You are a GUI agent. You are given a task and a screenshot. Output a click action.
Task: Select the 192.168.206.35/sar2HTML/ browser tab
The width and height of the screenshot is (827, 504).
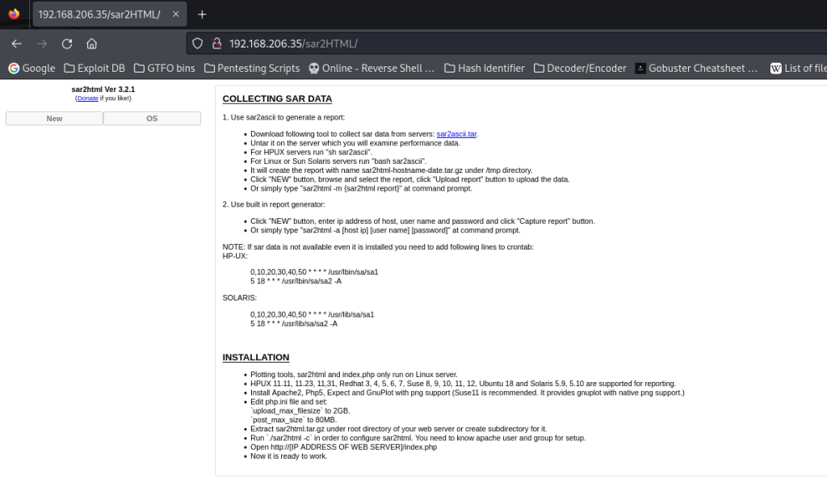99,15
